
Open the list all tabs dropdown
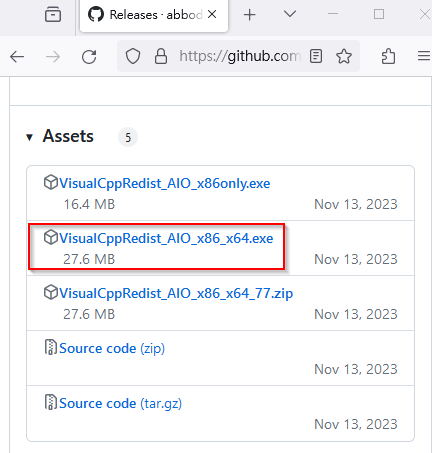290,14
